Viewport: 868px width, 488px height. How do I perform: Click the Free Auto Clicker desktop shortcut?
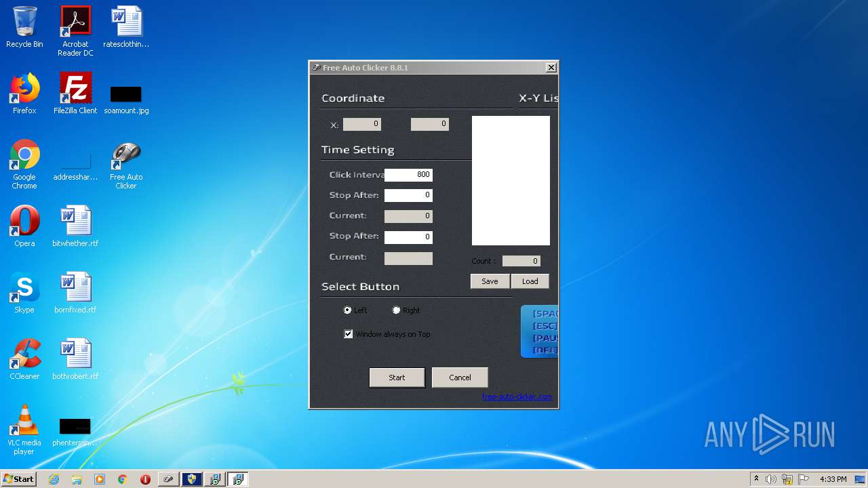tap(126, 164)
